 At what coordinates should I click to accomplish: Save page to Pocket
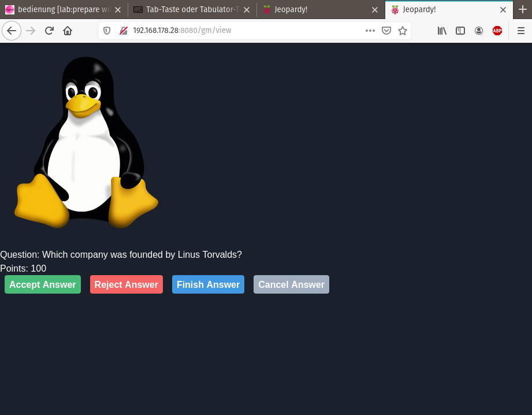point(386,31)
